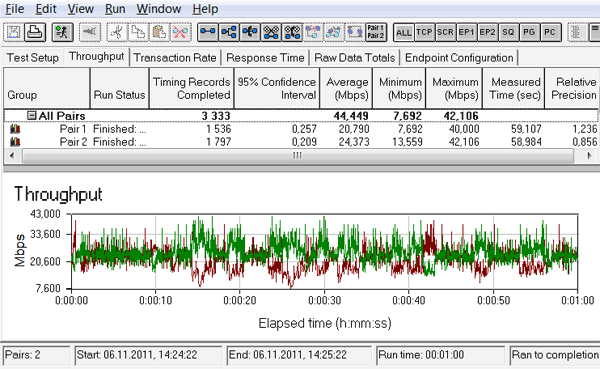Click the Relative Precision column header

point(572,88)
